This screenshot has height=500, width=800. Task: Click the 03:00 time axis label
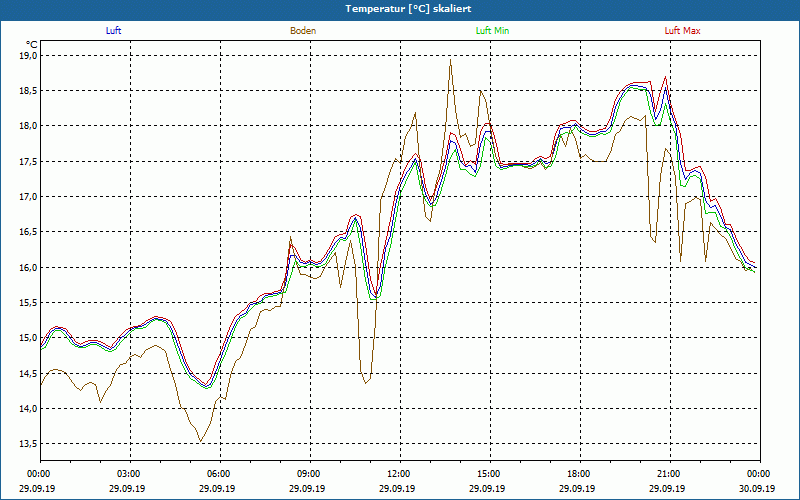[x=131, y=474]
